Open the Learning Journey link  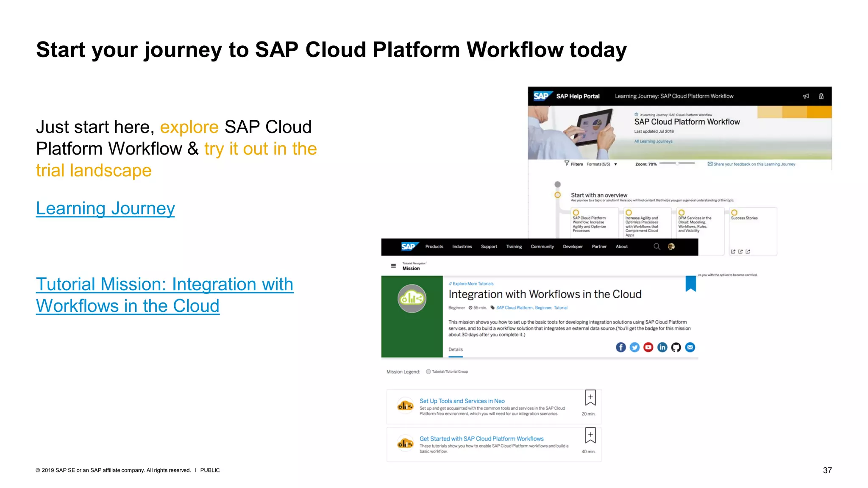tap(105, 208)
